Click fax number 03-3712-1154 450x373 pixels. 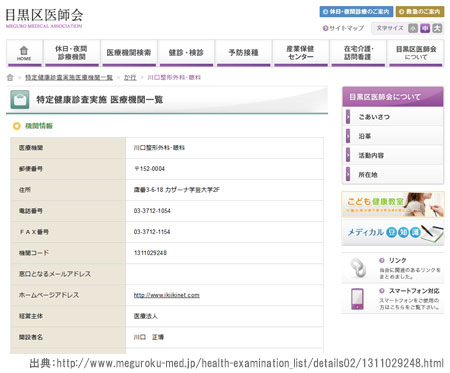[152, 232]
